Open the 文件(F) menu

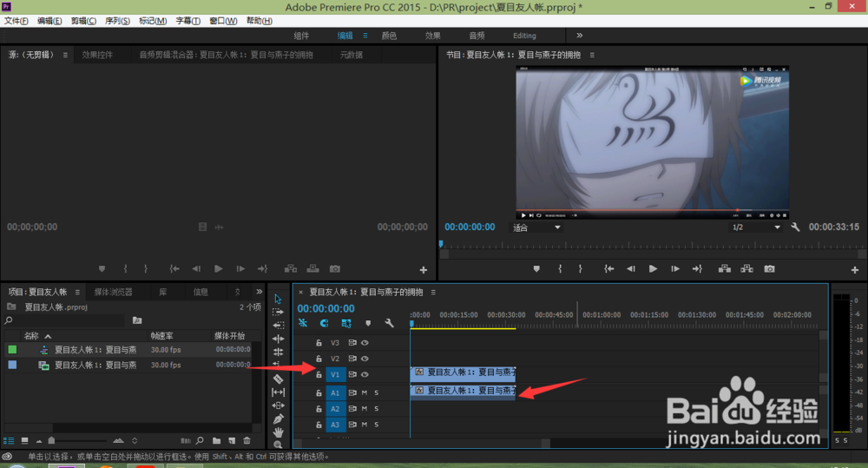click(16, 21)
